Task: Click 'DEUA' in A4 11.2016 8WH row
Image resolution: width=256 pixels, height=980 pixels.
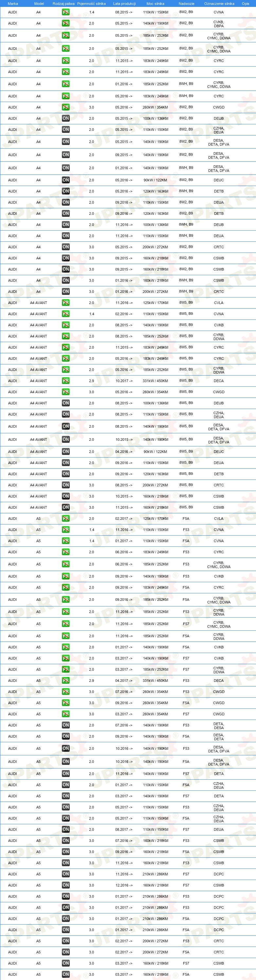Action: pyautogui.click(x=219, y=236)
